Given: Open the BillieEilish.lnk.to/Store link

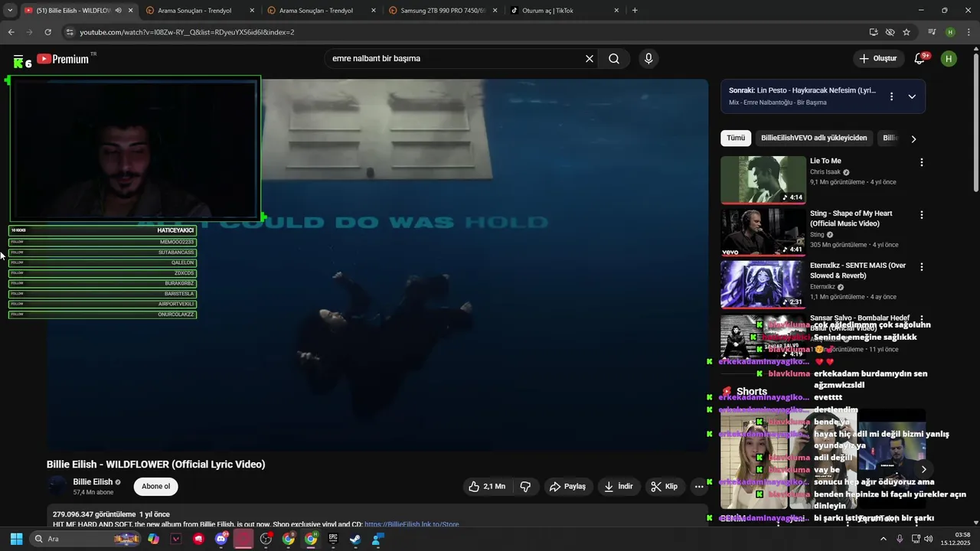Looking at the screenshot, I should tap(412, 524).
